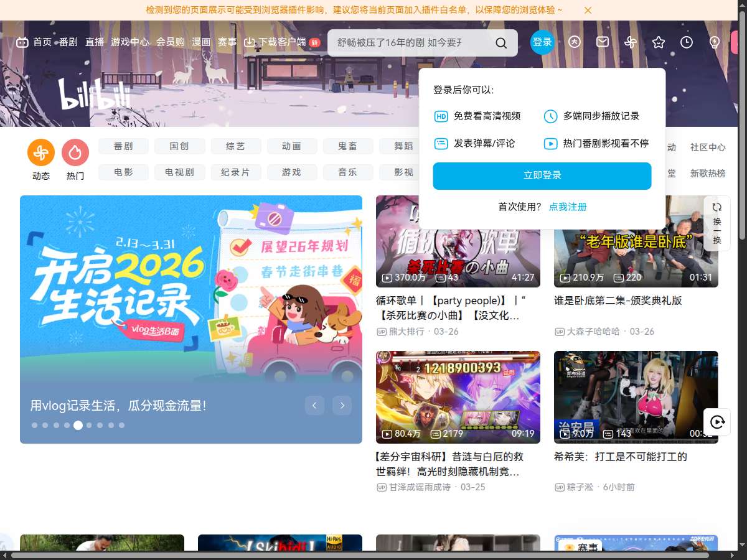This screenshot has height=560, width=747.
Task: Select the fifth carousel pagination dot
Action: click(78, 426)
